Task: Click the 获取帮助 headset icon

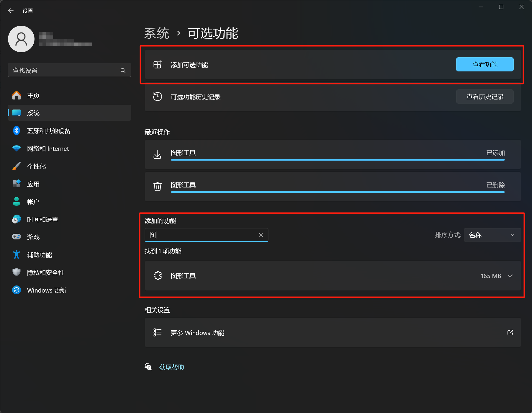Action: tap(148, 367)
